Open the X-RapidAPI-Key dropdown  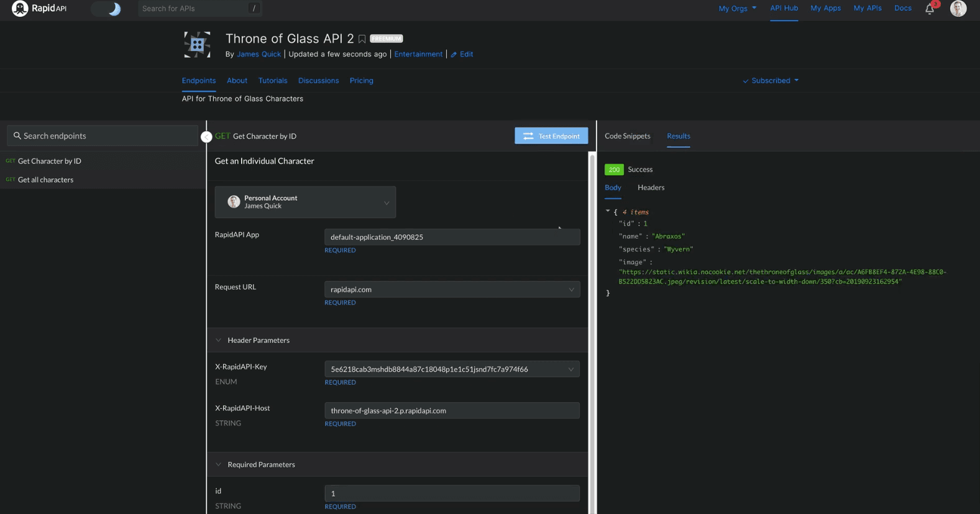(x=452, y=369)
